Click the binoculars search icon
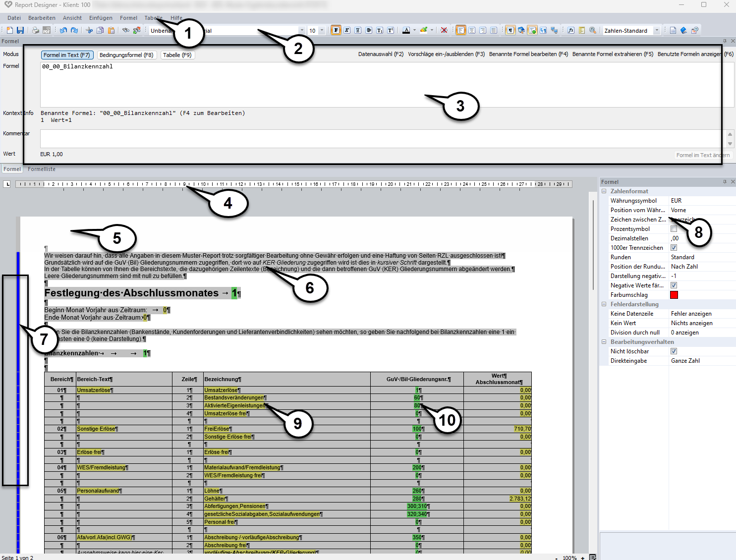Screen dimensions: 736x560 click(126, 30)
